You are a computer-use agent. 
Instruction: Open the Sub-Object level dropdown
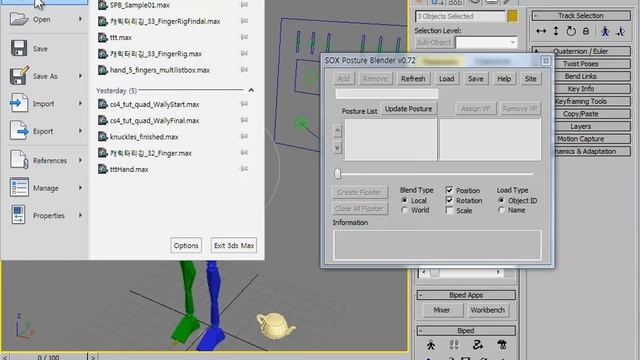[486, 42]
